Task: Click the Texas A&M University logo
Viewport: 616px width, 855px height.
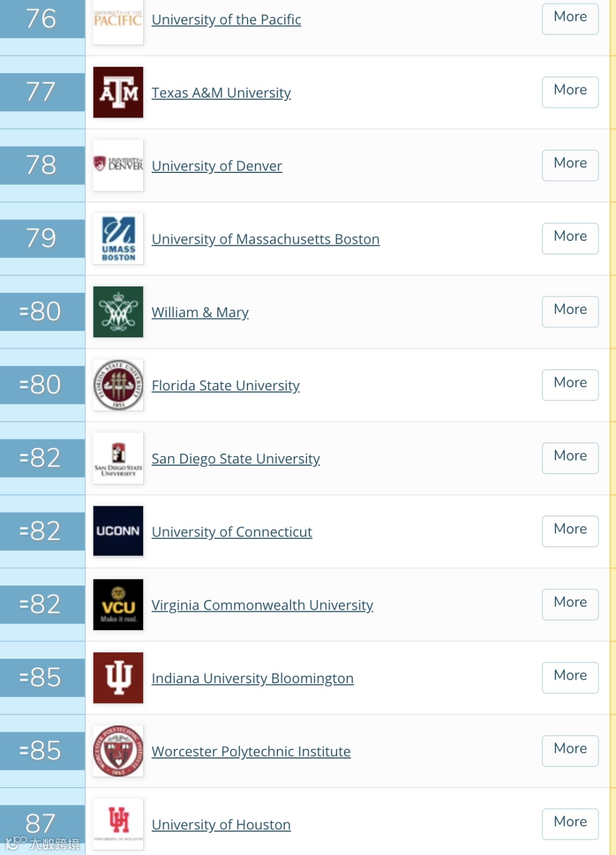Action: 118,92
